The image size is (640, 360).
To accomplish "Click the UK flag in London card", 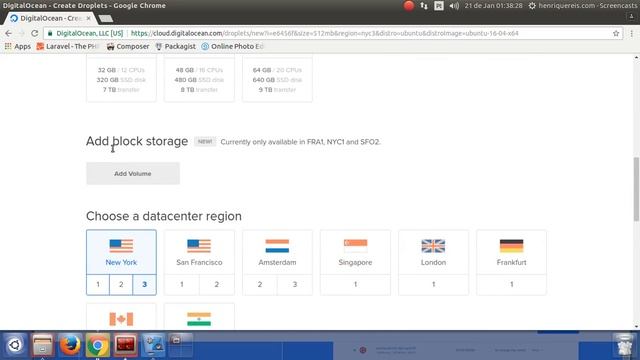I will (433, 246).
